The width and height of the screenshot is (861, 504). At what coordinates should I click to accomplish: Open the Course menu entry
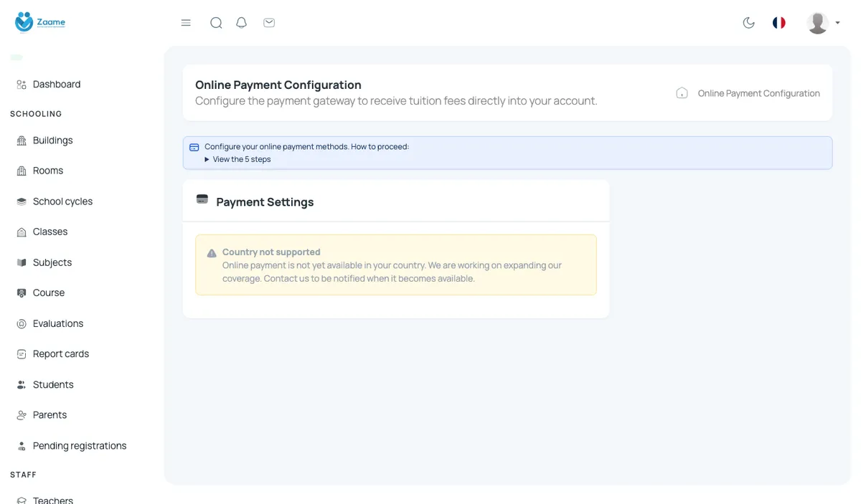pyautogui.click(x=49, y=293)
